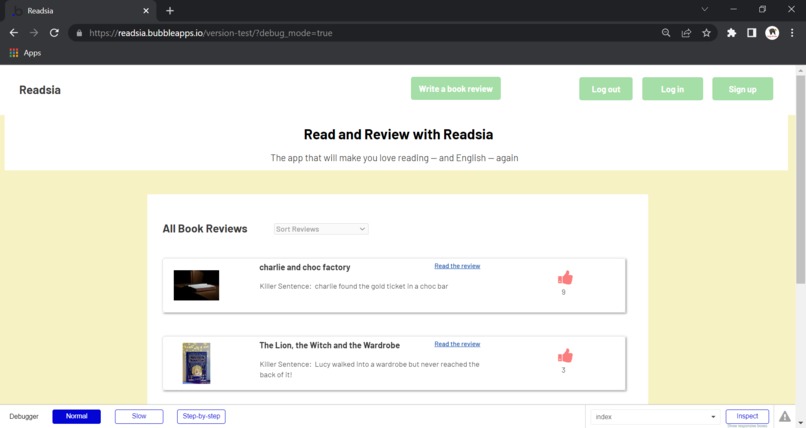Image resolution: width=806 pixels, height=428 pixels.
Task: Set debugger to Step-by-step mode
Action: pos(201,416)
